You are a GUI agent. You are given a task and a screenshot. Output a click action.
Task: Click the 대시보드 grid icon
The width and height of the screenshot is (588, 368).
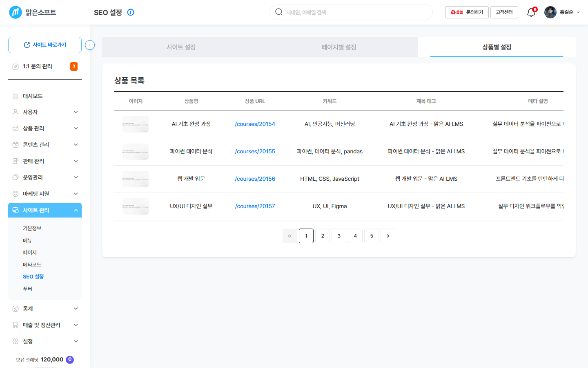pyautogui.click(x=16, y=96)
